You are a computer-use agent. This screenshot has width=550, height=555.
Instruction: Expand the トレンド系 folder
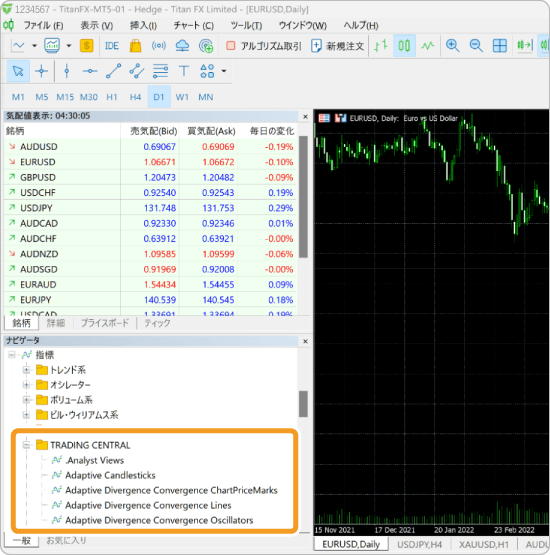click(26, 370)
